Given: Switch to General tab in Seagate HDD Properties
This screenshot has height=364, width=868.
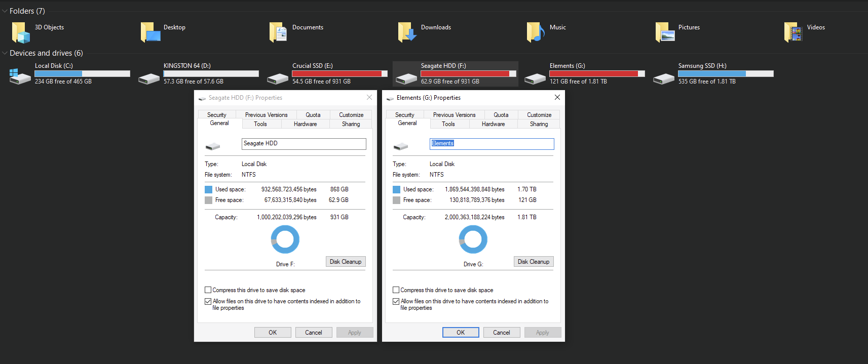Looking at the screenshot, I should tap(219, 123).
